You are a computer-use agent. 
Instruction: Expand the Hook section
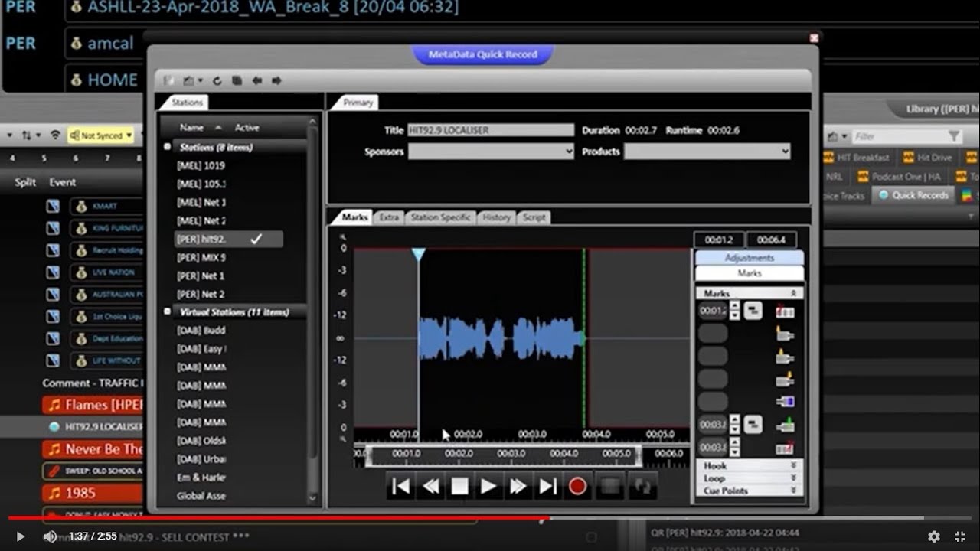tap(749, 465)
